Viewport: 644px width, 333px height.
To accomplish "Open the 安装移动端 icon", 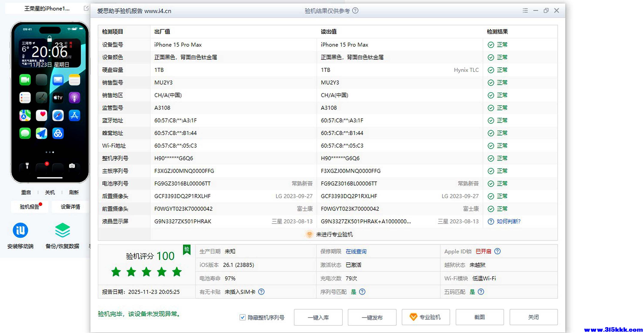I will coord(20,231).
